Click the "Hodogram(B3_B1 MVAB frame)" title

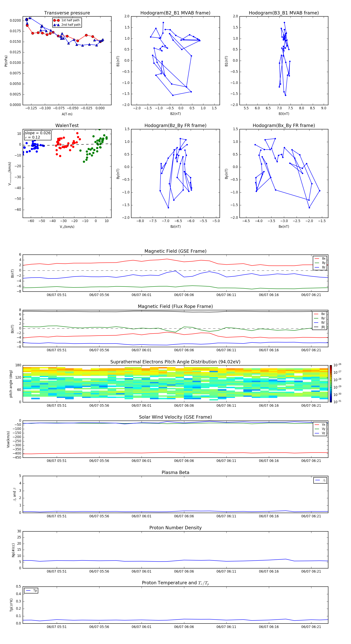pos(284,13)
